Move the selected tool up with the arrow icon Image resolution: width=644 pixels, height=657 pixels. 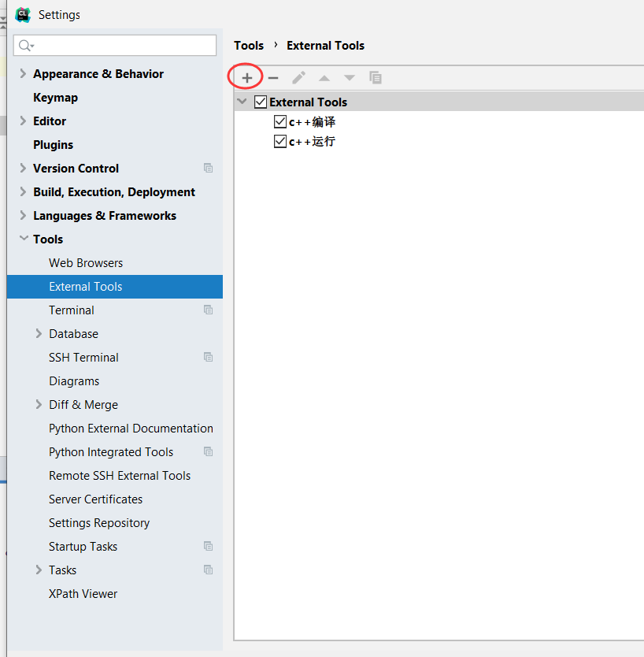coord(324,77)
